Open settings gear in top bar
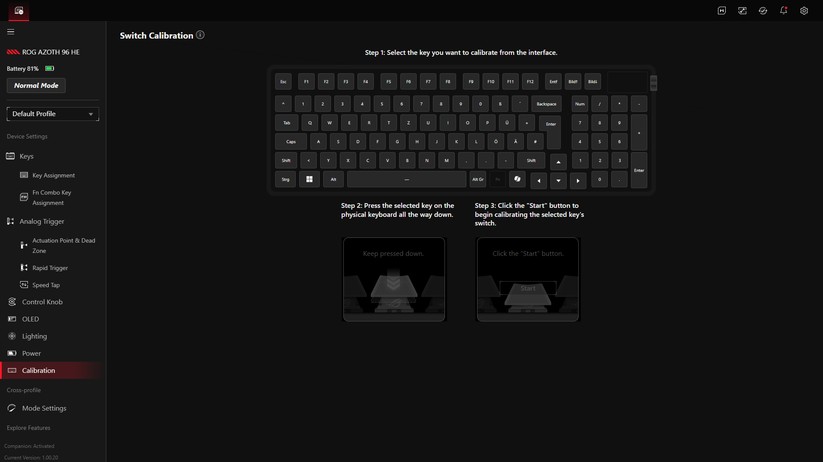 tap(804, 11)
